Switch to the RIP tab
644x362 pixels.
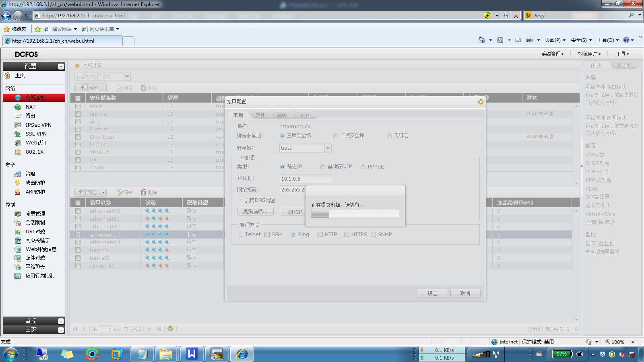click(305, 115)
